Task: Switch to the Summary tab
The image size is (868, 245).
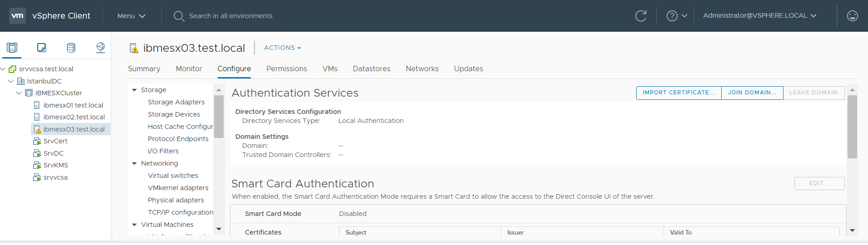Action: [x=144, y=69]
